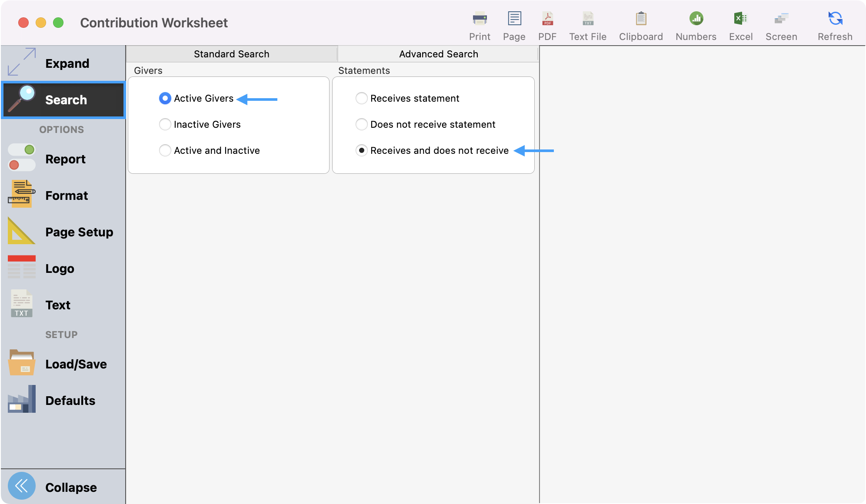
Task: Open Page Setup options
Action: point(79,232)
